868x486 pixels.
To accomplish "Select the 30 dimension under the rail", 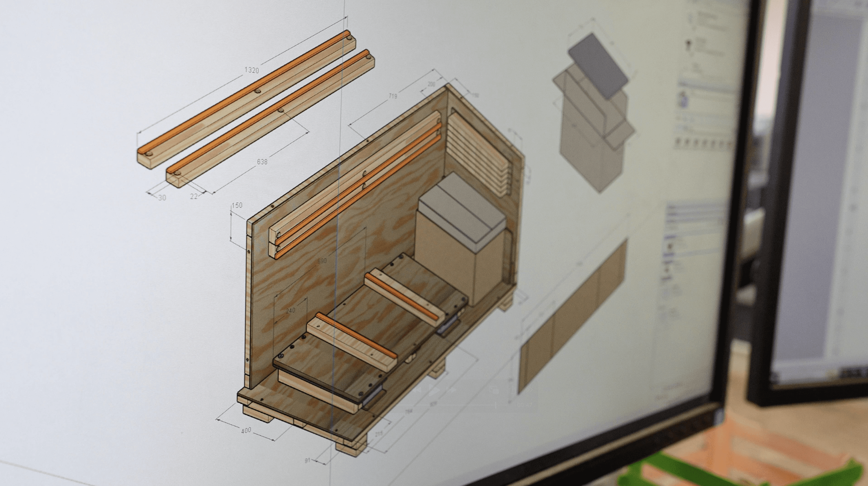I will (x=162, y=198).
